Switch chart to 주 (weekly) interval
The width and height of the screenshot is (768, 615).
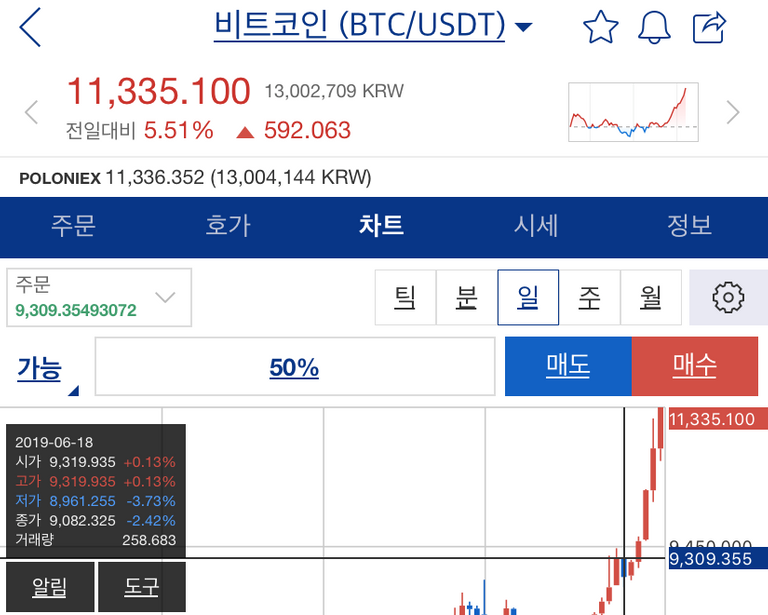coord(589,297)
